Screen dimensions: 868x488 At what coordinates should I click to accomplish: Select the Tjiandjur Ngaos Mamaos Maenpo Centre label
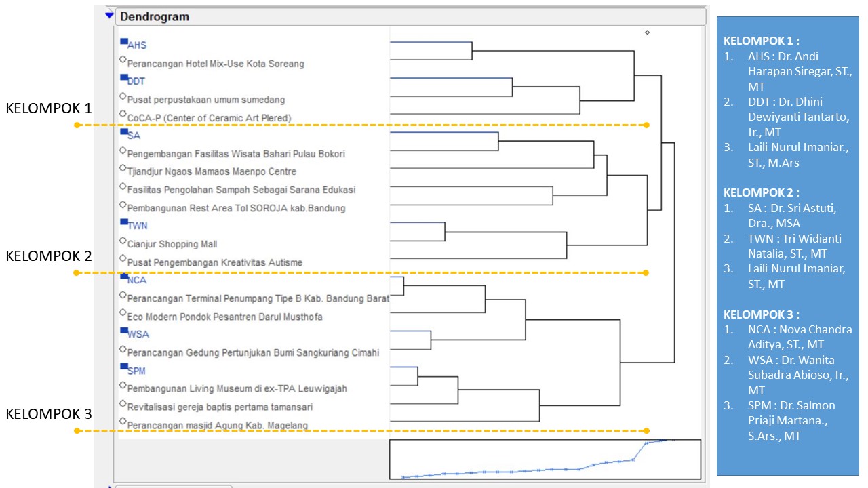pyautogui.click(x=211, y=172)
